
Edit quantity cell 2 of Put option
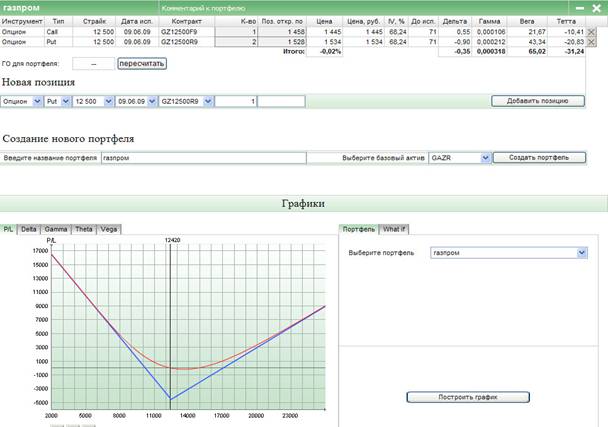(236, 42)
